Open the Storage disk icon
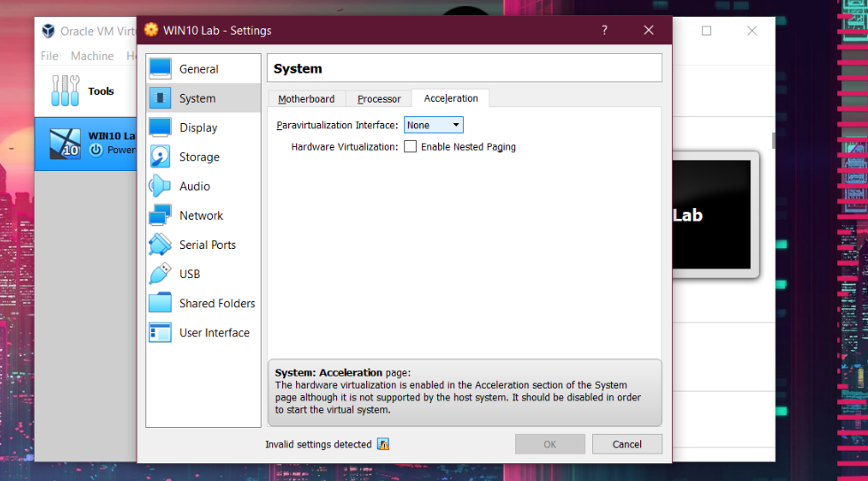868x481 pixels. (x=160, y=157)
